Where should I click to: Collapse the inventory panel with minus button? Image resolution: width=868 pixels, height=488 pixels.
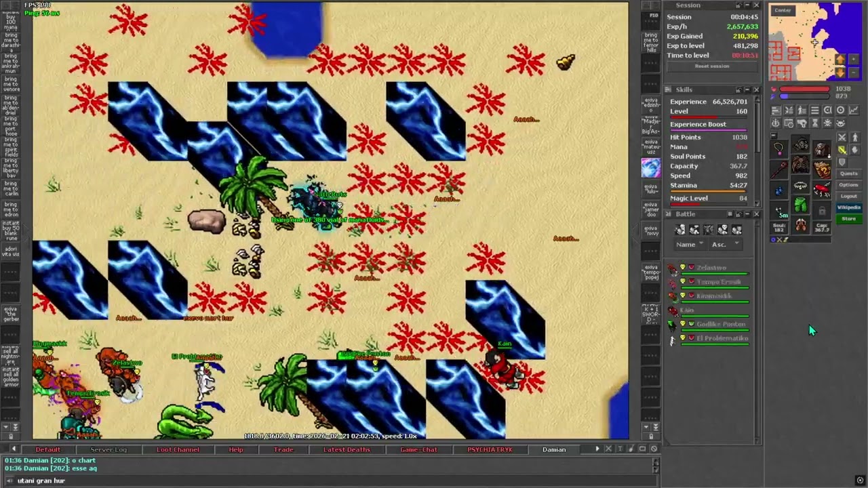tap(774, 136)
